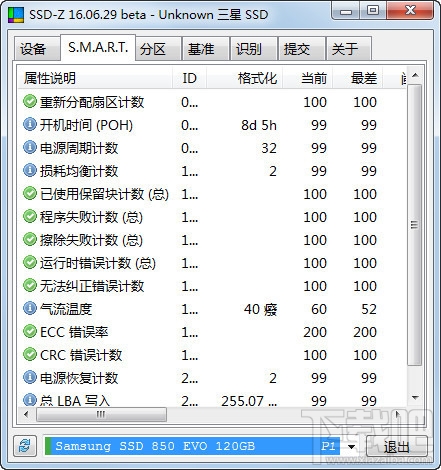441x470 pixels.
Task: Click current value 60 in 气流温度 row
Action: pos(319,309)
